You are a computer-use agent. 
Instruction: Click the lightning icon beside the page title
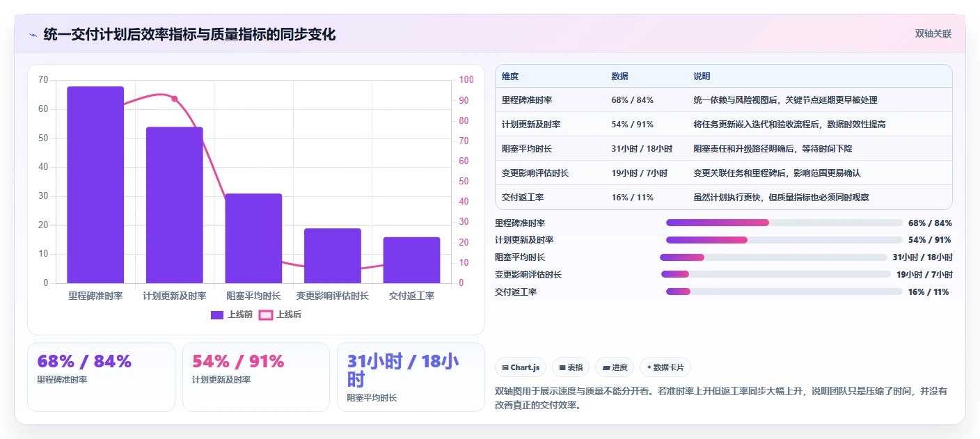point(33,35)
